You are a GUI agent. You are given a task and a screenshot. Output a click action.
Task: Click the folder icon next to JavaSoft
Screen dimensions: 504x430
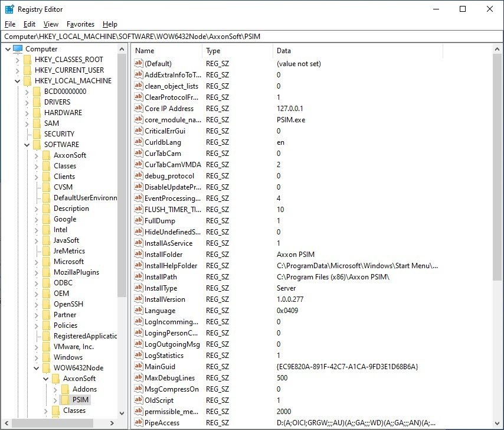click(46, 240)
